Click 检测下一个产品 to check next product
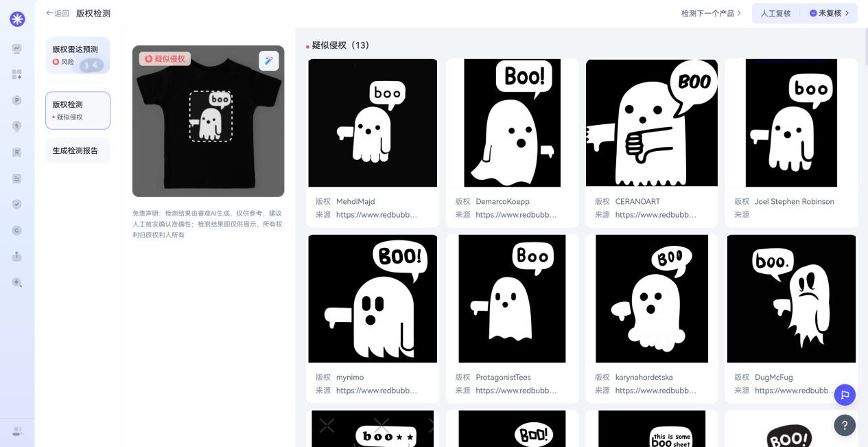868x447 pixels. click(711, 13)
